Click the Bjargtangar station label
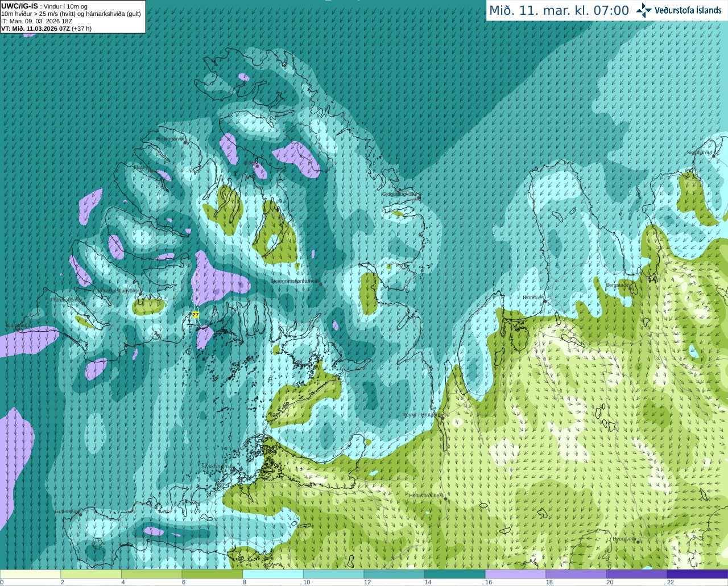Image resolution: width=728 pixels, height=586 pixels. click(19, 326)
